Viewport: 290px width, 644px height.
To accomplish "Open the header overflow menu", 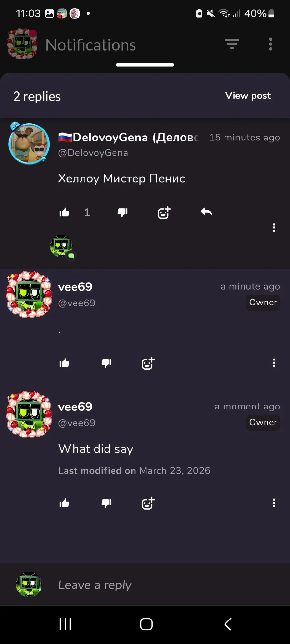I will [271, 44].
